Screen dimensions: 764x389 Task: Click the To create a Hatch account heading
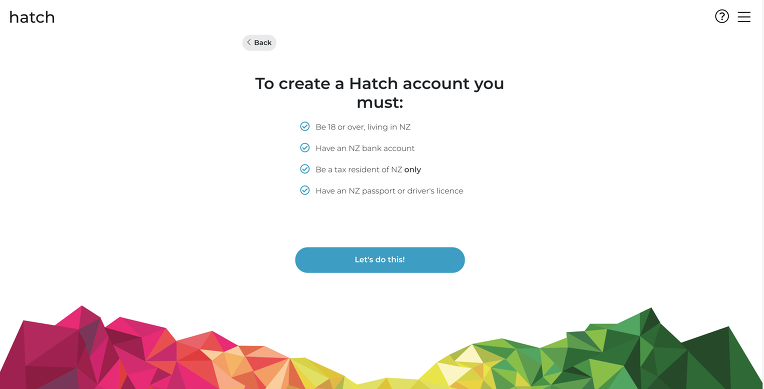(380, 93)
